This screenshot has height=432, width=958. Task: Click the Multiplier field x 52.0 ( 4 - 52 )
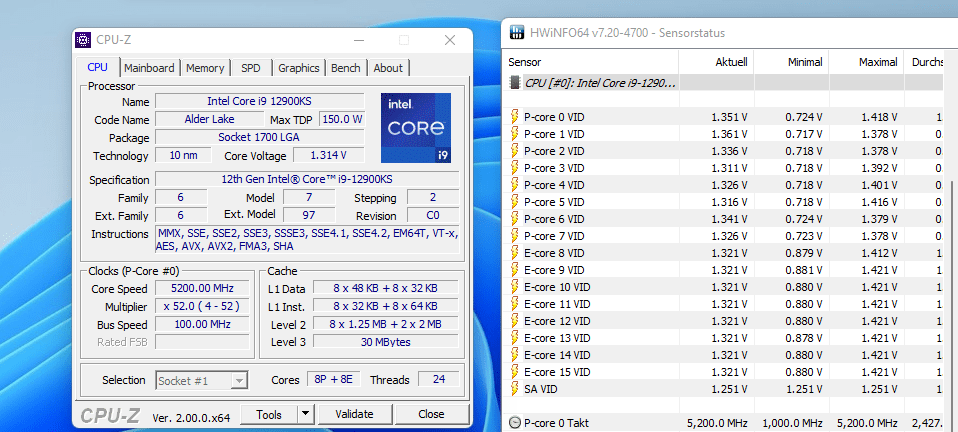pyautogui.click(x=202, y=306)
